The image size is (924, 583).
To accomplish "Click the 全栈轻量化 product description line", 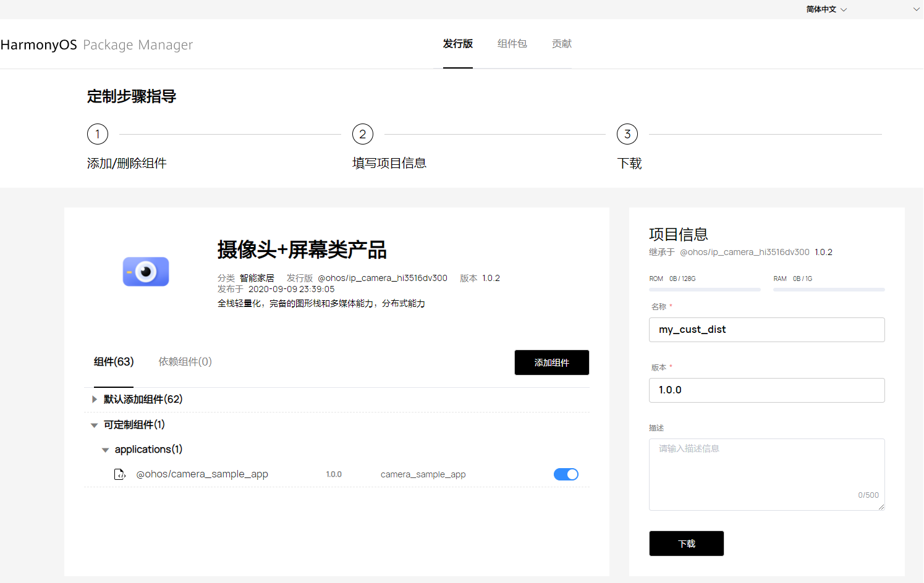I will pyautogui.click(x=321, y=304).
